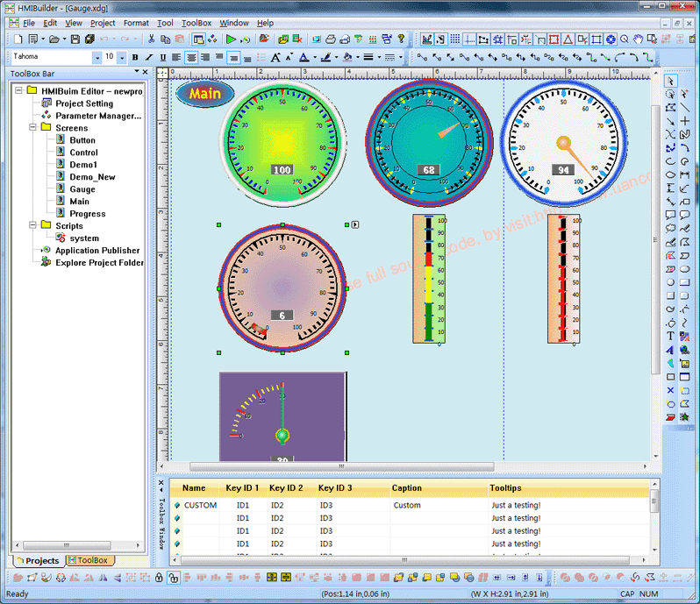Click the Main button on canvas
Screen dimensions: 700x604
(x=205, y=94)
